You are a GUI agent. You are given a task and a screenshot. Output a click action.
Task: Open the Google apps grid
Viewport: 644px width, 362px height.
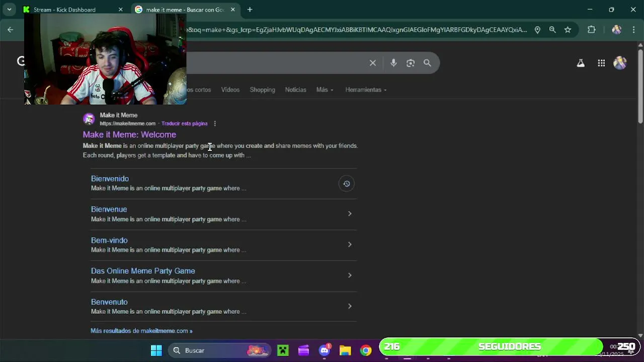pos(601,63)
